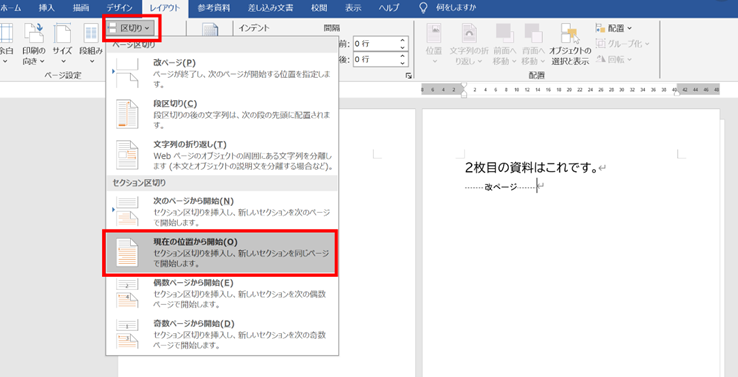Switch to the ヘルプ tab
The width and height of the screenshot is (738, 377).
[x=389, y=8]
